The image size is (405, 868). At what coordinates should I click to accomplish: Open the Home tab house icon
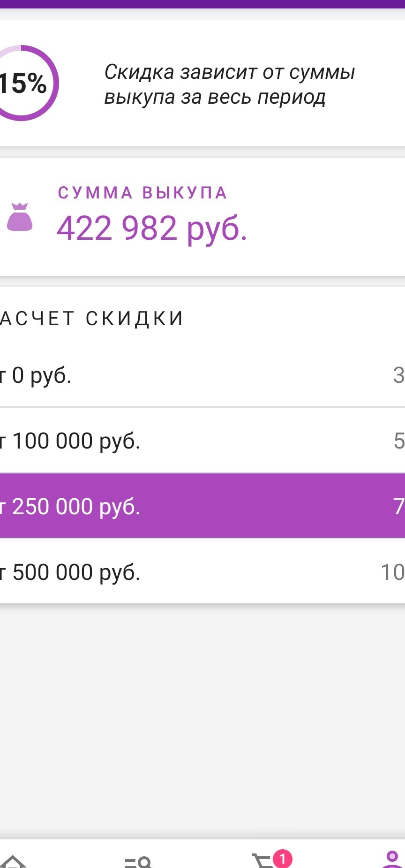[13, 861]
